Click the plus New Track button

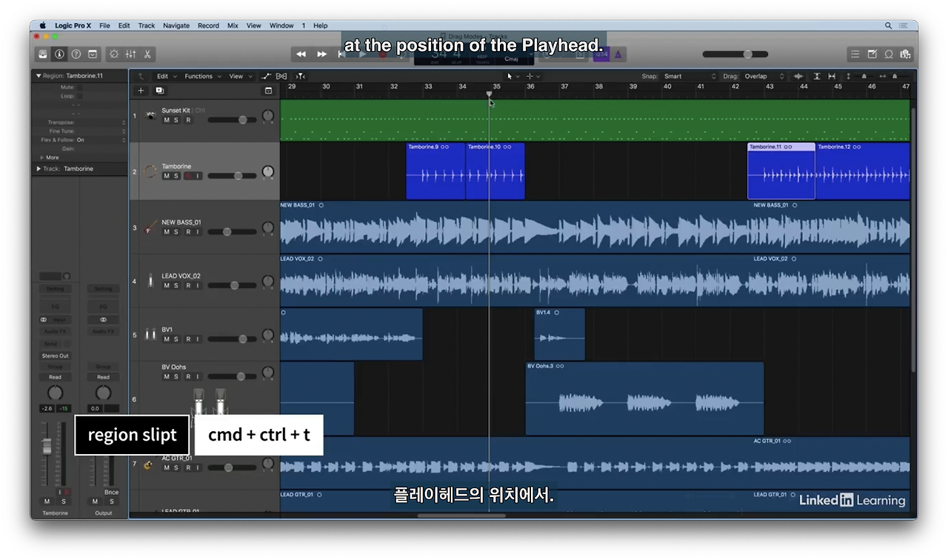pos(141,90)
